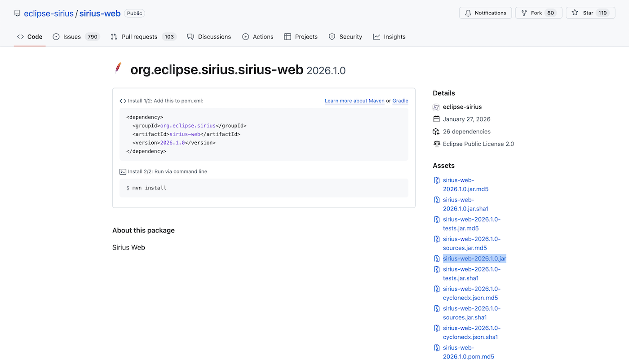Screen dimensions: 629x364
Task: Open eclipse-sirius owner link in Details
Action: pyautogui.click(x=462, y=107)
